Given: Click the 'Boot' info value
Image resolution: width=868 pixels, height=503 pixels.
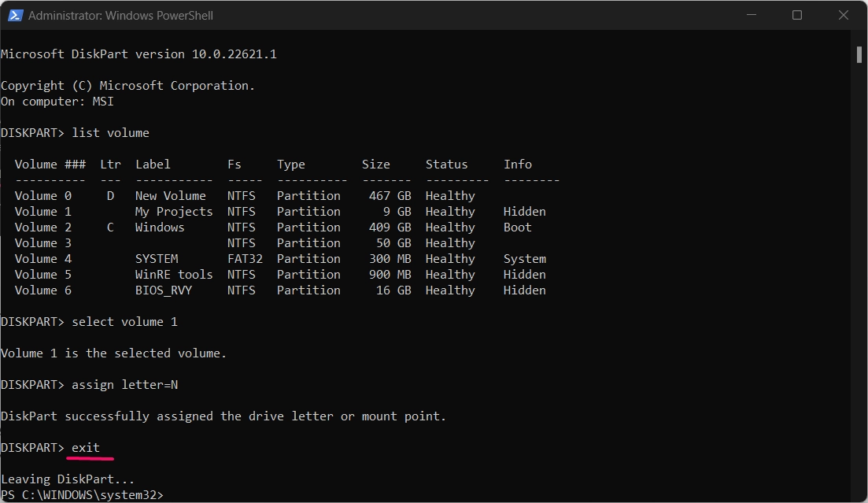Looking at the screenshot, I should 518,227.
